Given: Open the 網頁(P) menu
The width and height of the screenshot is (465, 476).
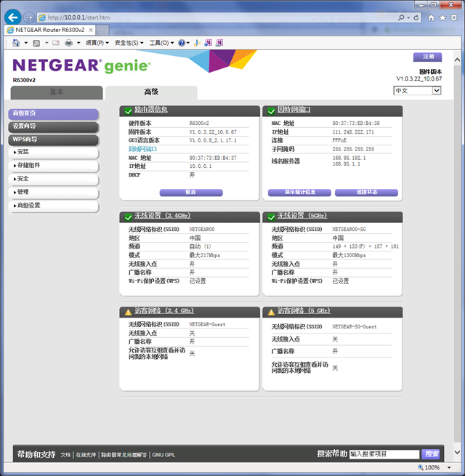Looking at the screenshot, I should tap(97, 43).
